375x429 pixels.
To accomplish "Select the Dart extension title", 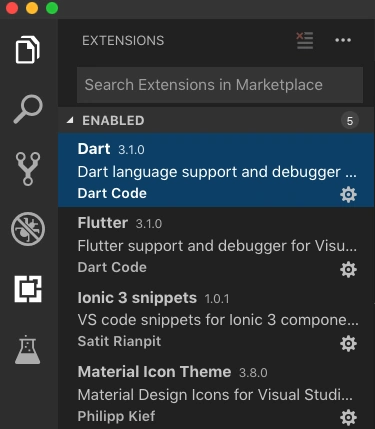I will (x=94, y=149).
